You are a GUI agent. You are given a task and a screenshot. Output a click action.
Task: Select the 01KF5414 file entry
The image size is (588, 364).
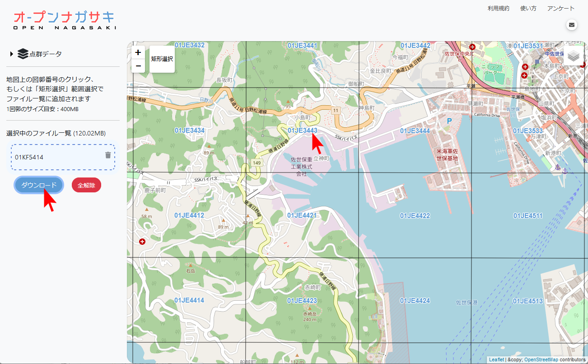(x=29, y=157)
